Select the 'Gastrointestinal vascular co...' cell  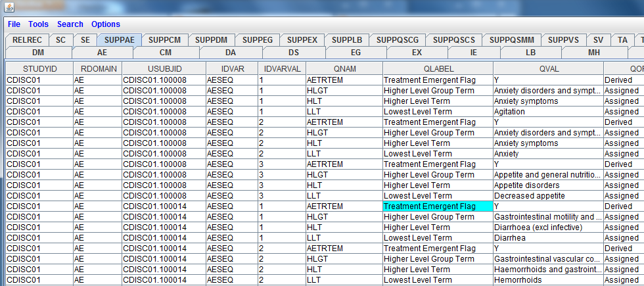tap(549, 259)
